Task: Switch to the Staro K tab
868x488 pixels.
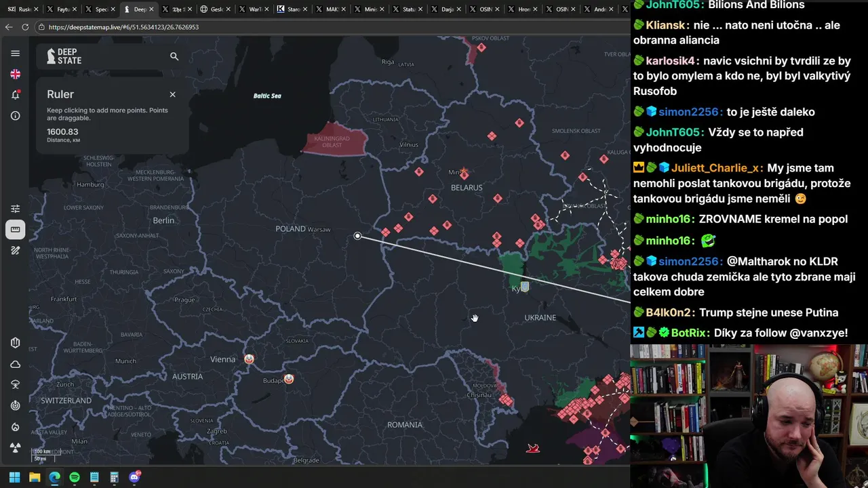Action: click(291, 9)
